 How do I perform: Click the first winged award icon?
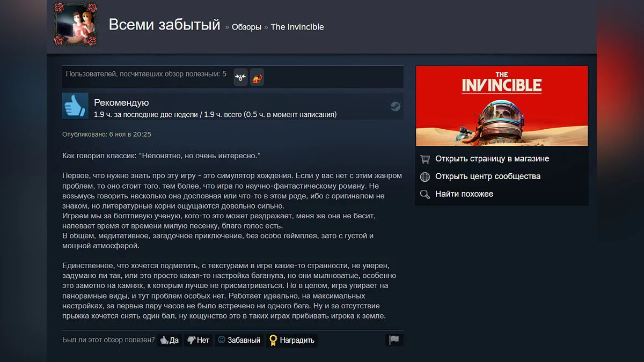click(240, 77)
